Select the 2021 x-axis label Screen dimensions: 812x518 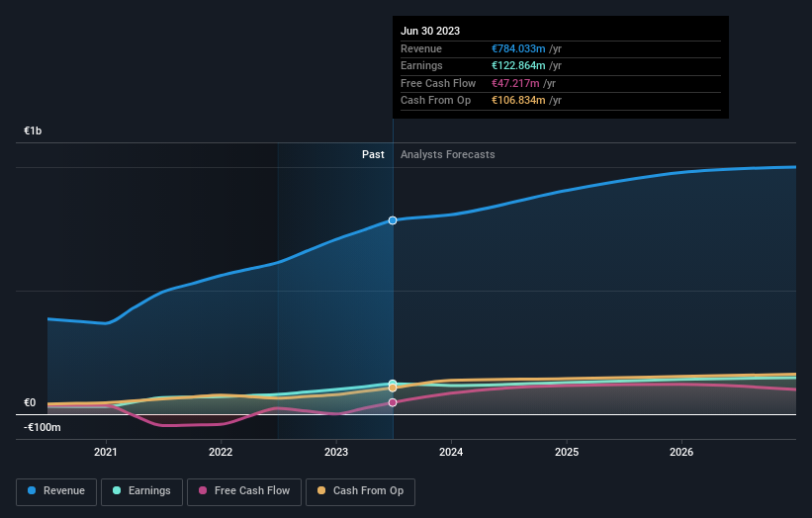click(x=106, y=452)
